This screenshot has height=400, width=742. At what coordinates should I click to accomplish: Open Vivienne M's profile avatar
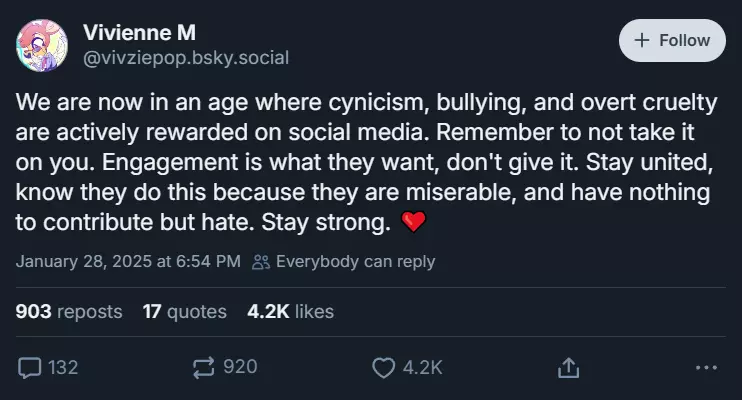[42, 45]
